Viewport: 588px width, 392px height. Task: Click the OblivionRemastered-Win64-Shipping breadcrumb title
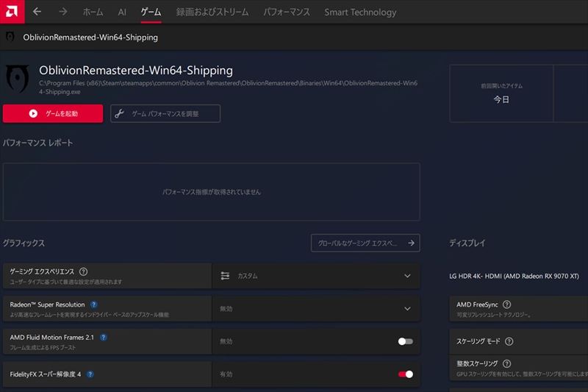tap(90, 37)
